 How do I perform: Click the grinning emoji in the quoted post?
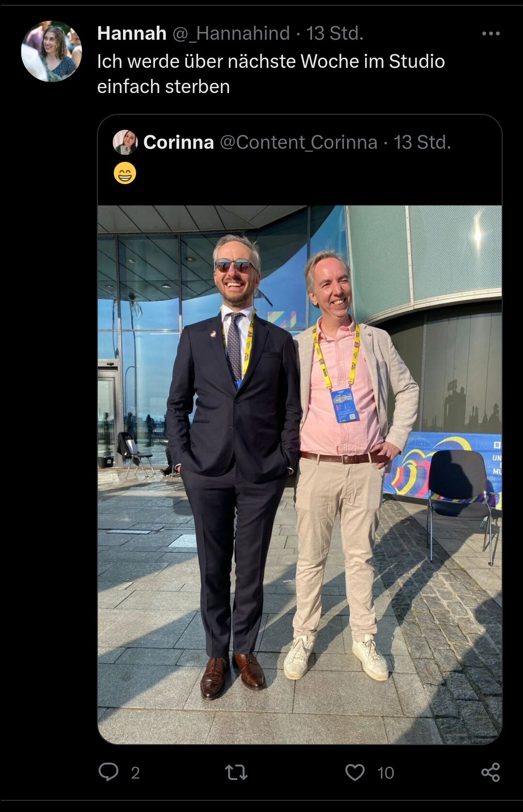[125, 174]
